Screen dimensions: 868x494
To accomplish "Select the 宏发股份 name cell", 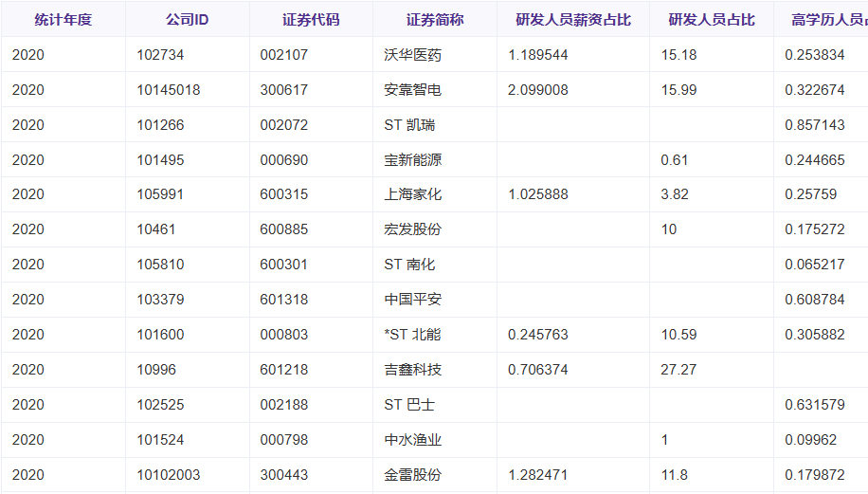I will 435,229.
